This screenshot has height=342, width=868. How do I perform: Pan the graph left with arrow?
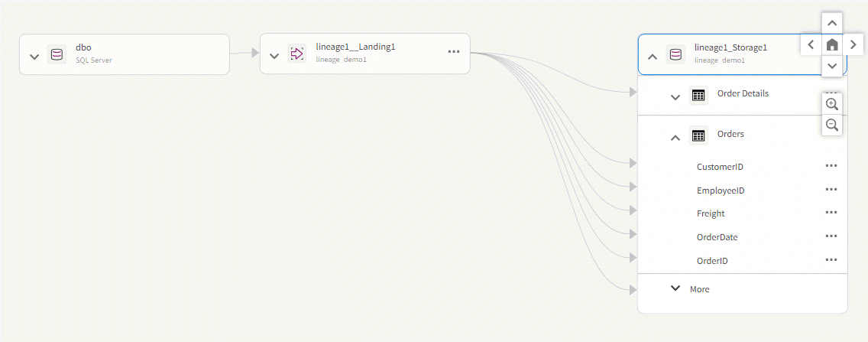click(811, 45)
